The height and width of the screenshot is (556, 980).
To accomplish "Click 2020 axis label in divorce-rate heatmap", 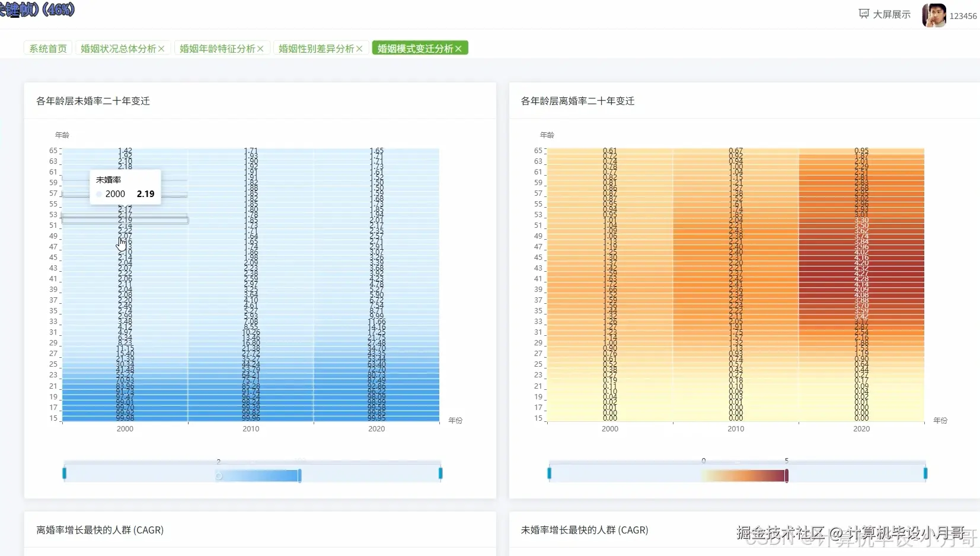I will coord(861,429).
